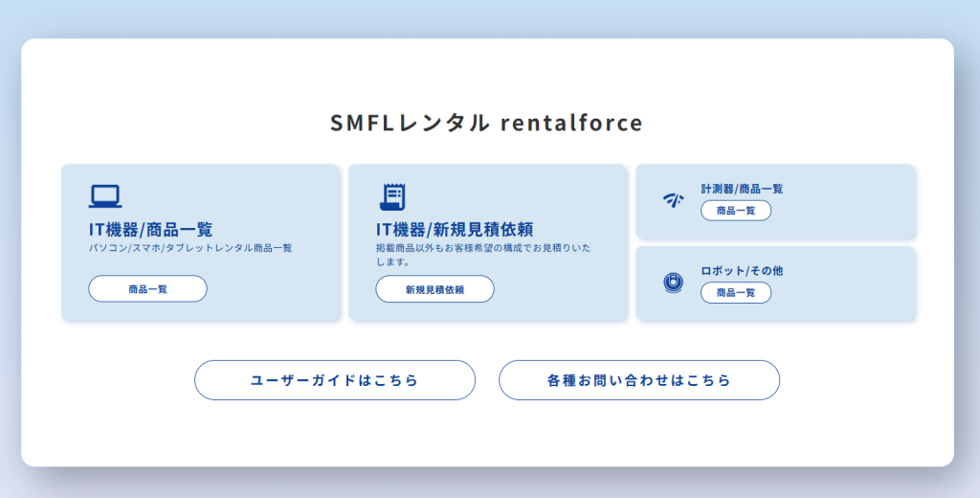Click the IT機器/商品一覧 heading
Image resolution: width=980 pixels, height=498 pixels.
[x=150, y=230]
